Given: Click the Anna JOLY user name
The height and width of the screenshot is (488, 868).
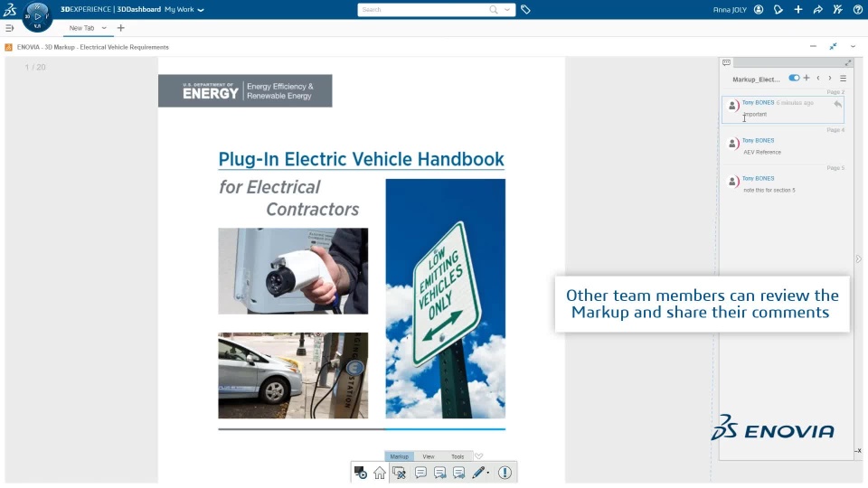Looking at the screenshot, I should click(x=730, y=9).
